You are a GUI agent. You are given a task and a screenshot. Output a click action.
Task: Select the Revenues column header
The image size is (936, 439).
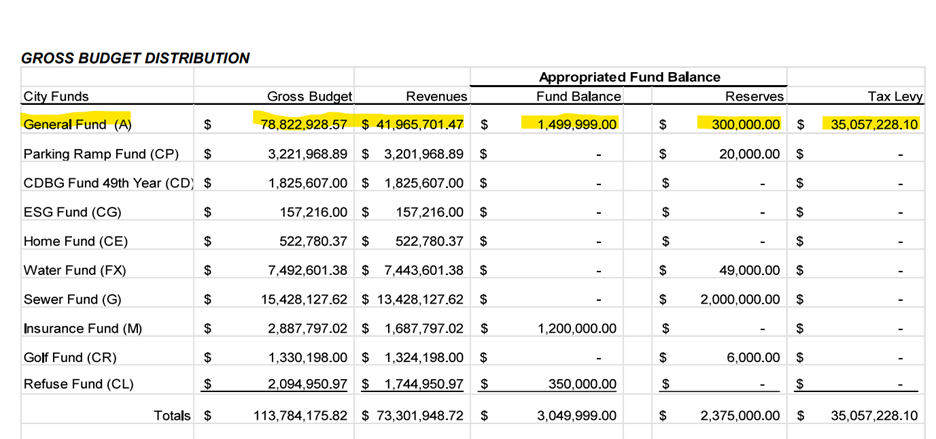pos(436,97)
